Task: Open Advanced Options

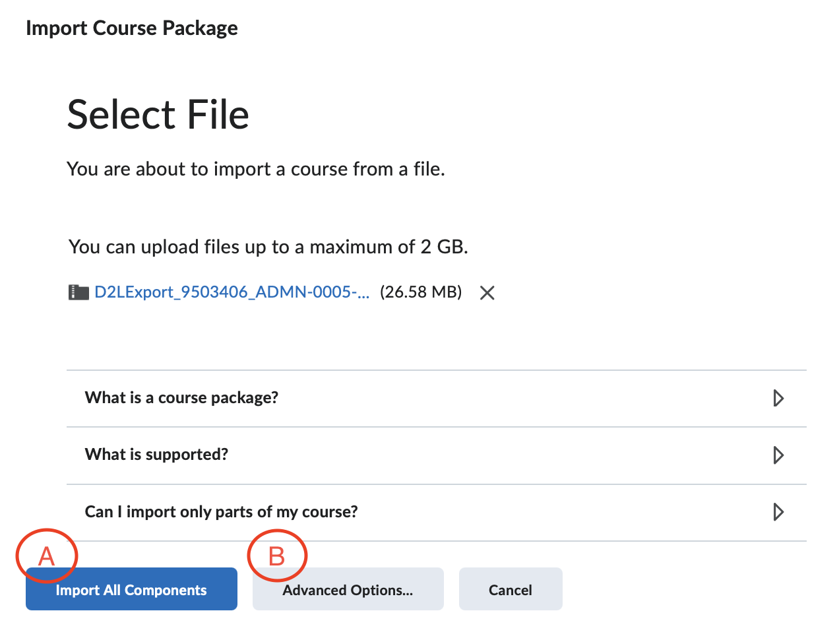Action: 348,589
